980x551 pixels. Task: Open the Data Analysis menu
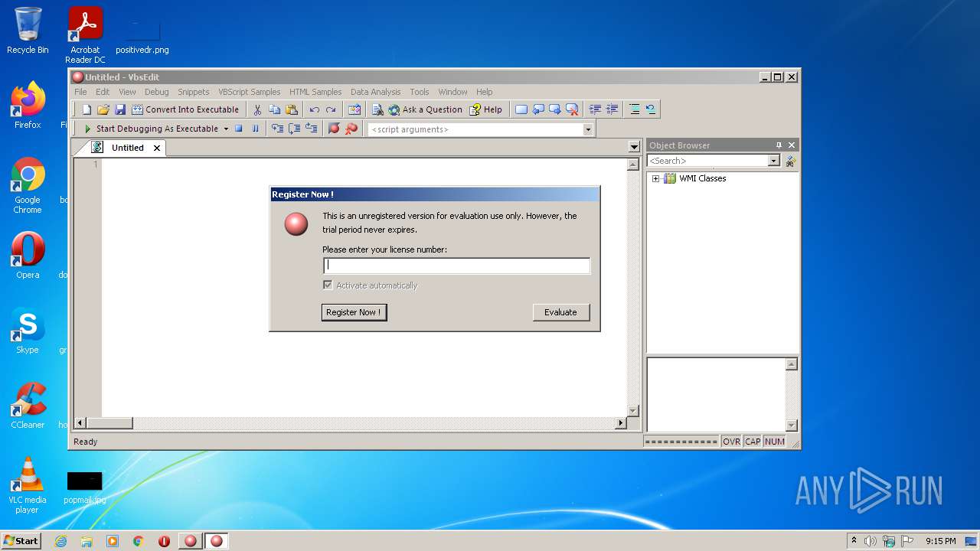click(x=375, y=92)
